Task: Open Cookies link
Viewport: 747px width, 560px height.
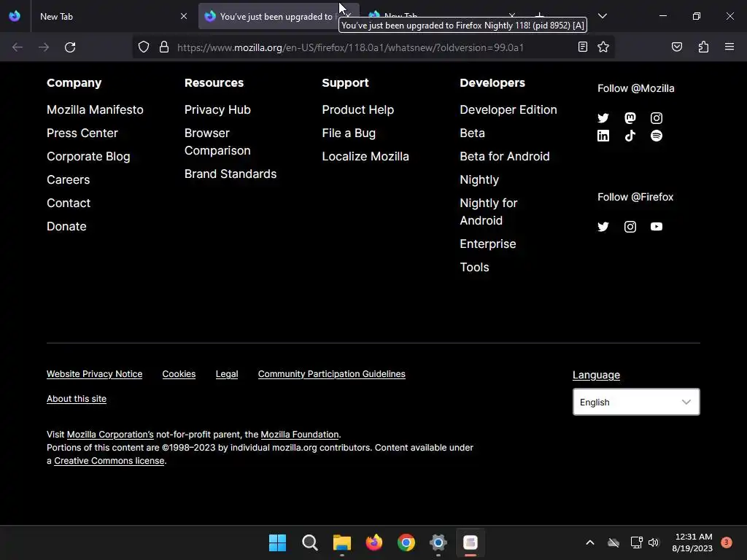Action: coord(179,374)
